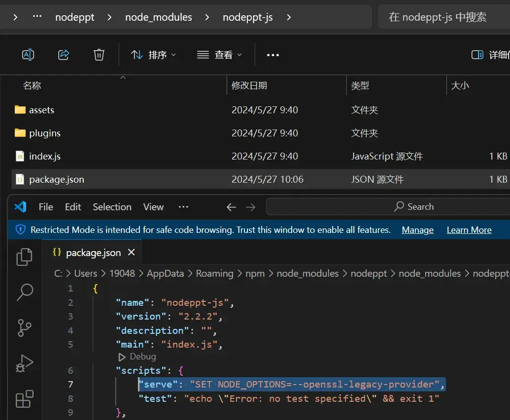510x420 pixels.
Task: Click the Go Forward arrow in VS Code
Action: (x=251, y=207)
